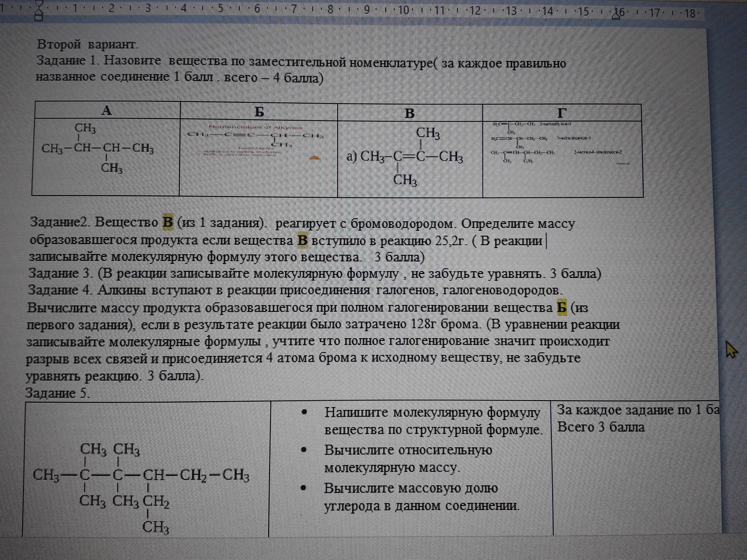Place cursor in heading 'Второй вариант.'
The image size is (747, 560).
[x=88, y=44]
